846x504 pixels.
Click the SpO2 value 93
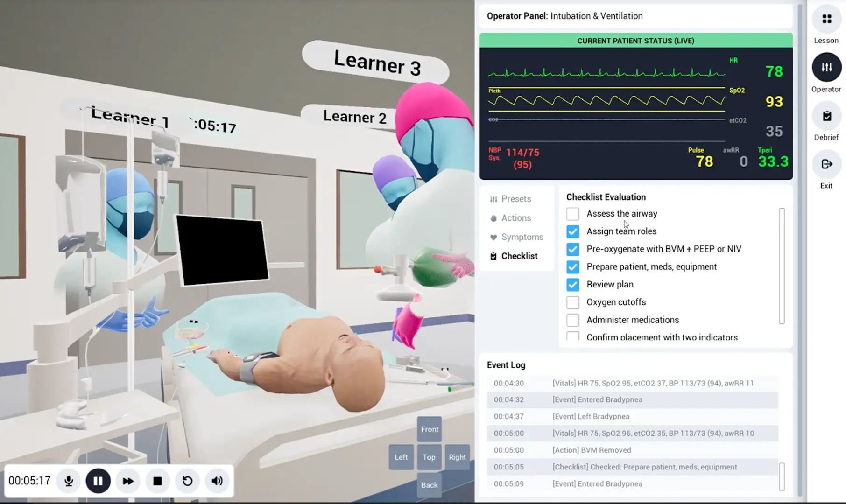coord(774,101)
